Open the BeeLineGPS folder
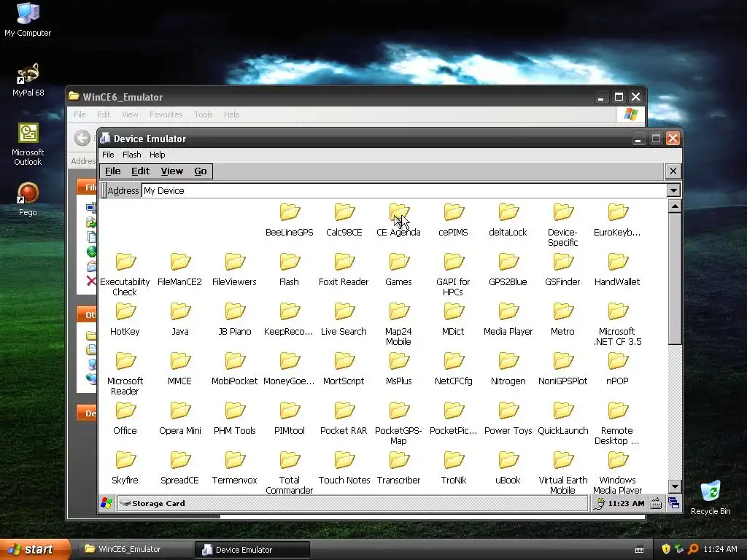Screen dimensions: 747x560 pyautogui.click(x=289, y=220)
